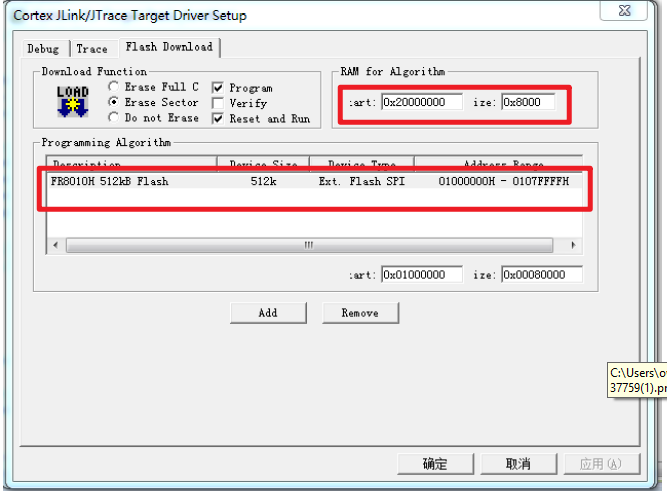This screenshot has height=491, width=667.
Task: Click RAM for Algorithm size field
Action: click(x=528, y=102)
